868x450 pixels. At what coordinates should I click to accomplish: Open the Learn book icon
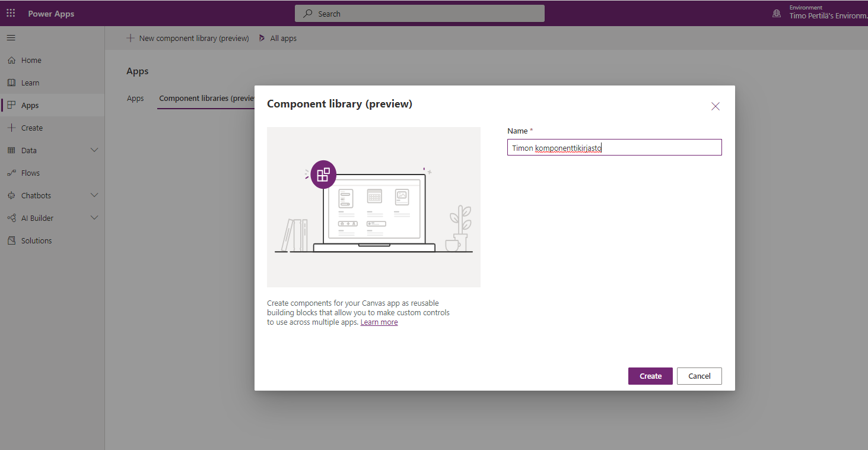[11, 83]
